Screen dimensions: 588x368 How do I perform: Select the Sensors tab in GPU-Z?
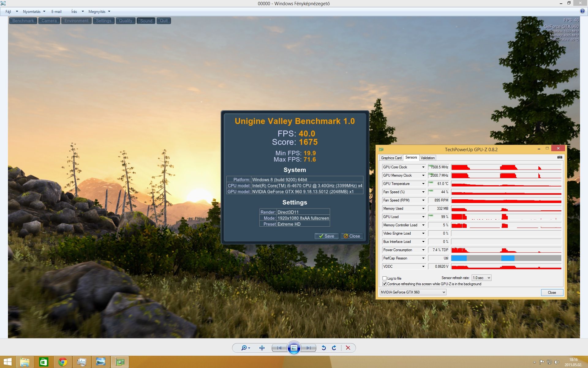point(411,157)
